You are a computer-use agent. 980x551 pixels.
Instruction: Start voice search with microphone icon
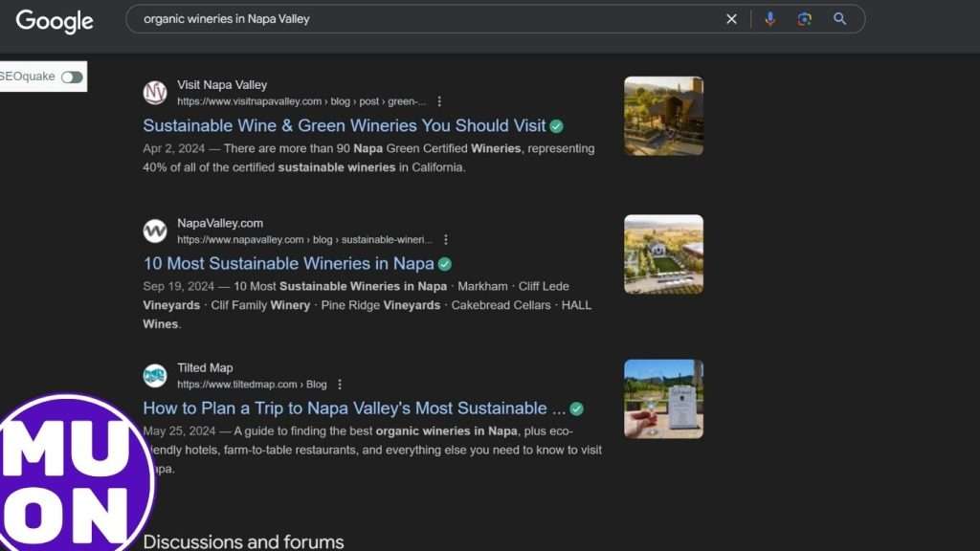click(770, 19)
